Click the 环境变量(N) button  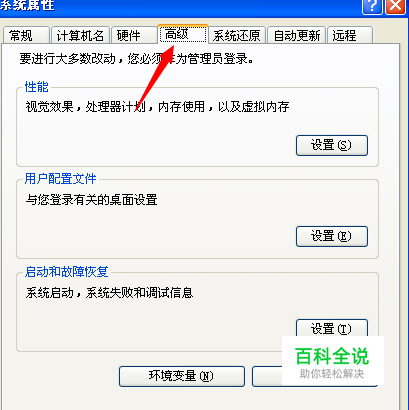(x=182, y=376)
